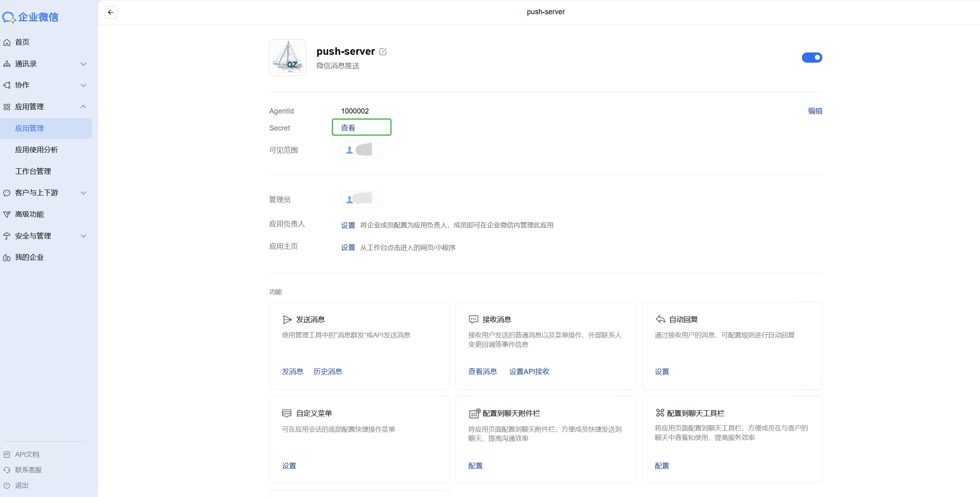The width and height of the screenshot is (980, 497).
Task: Click the home icon for 首页
Action: tap(7, 42)
